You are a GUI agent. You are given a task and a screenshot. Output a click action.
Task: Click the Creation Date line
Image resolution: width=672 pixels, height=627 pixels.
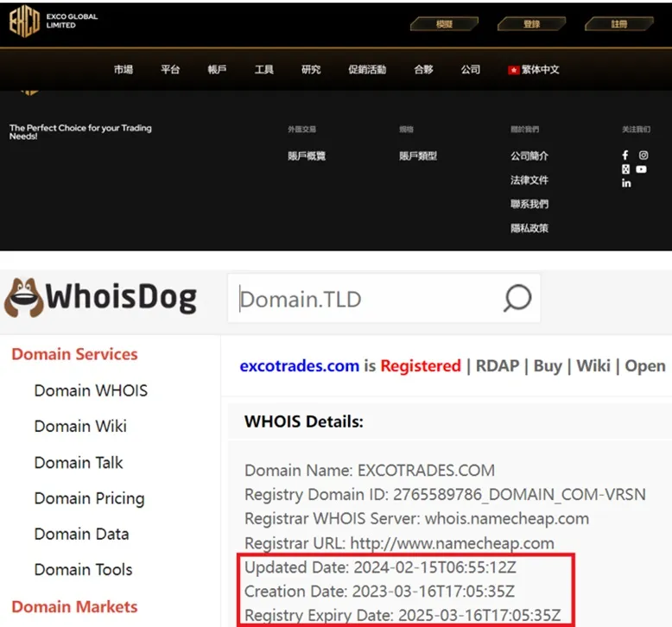pyautogui.click(x=379, y=592)
